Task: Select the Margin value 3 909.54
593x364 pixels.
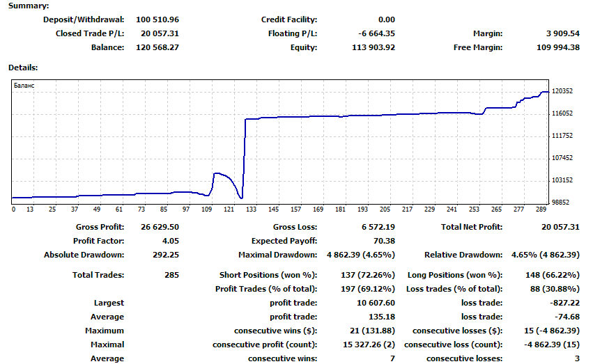Action: [563, 33]
